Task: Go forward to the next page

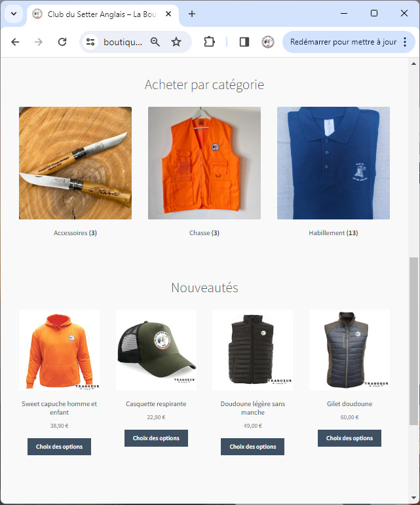Action: click(39, 42)
